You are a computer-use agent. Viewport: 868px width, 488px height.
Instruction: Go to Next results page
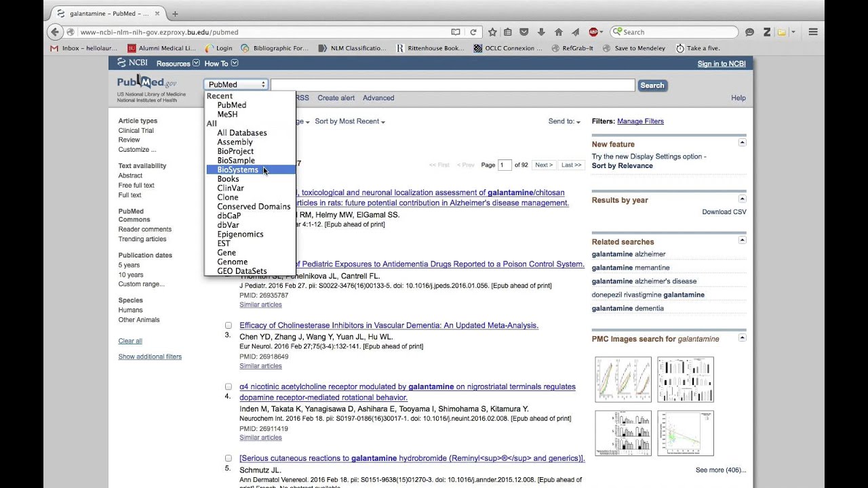[x=543, y=165]
